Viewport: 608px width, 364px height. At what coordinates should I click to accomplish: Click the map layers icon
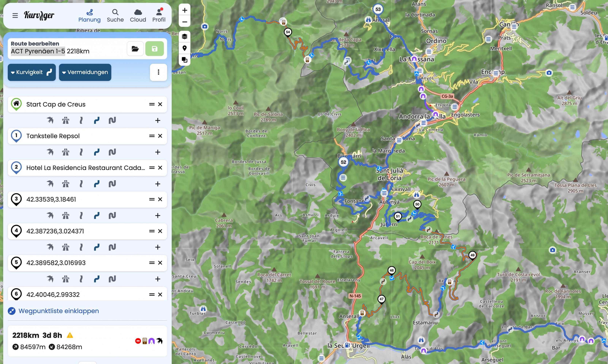coord(184,36)
